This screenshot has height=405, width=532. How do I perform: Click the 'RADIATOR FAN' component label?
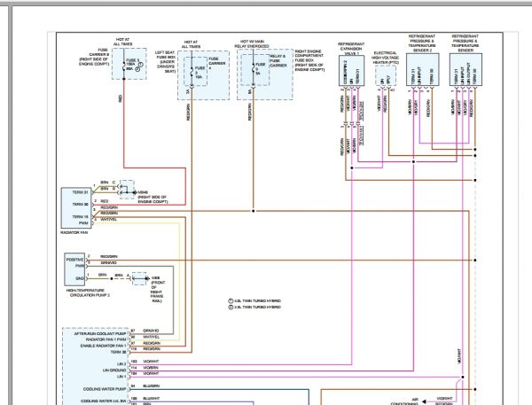coord(74,233)
